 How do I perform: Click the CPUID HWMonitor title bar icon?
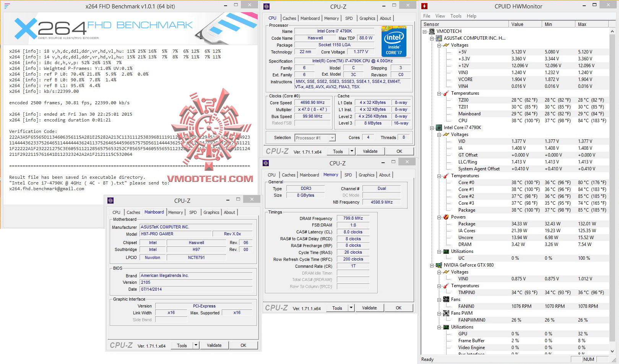point(424,6)
